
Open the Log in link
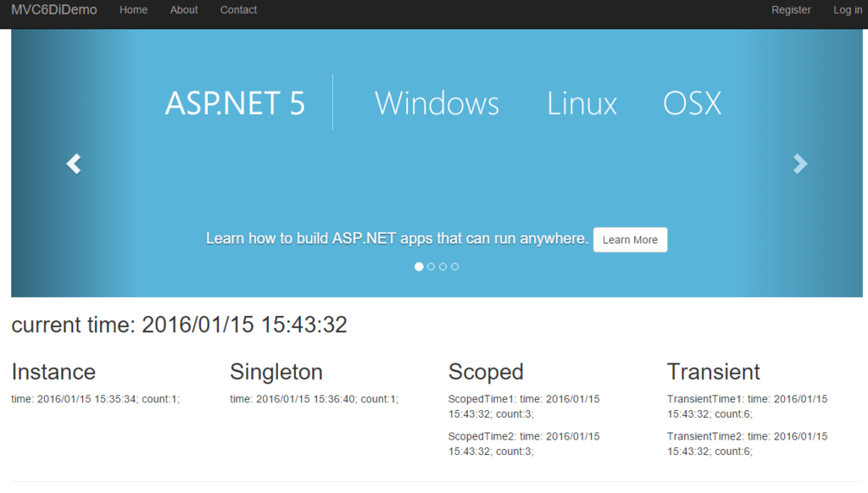pyautogui.click(x=848, y=10)
